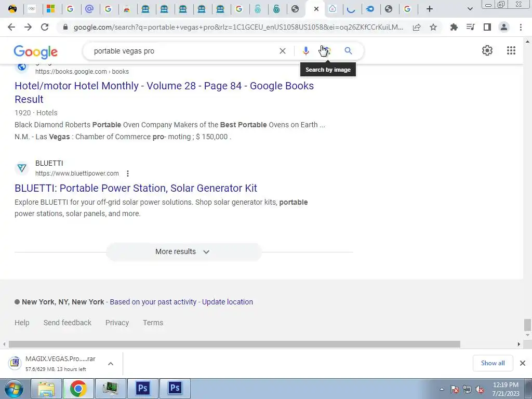Open the Terms footer link
Viewport: 532px width, 399px height.
pyautogui.click(x=153, y=323)
